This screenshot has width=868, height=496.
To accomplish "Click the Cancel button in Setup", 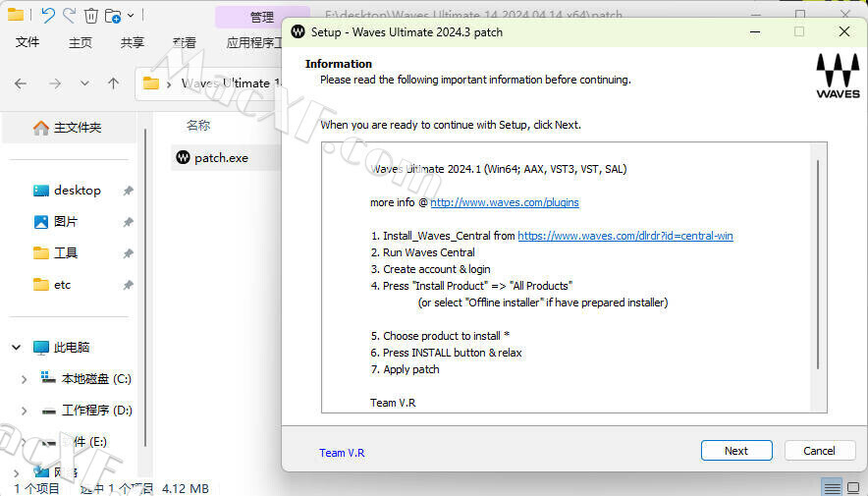I will pos(819,451).
